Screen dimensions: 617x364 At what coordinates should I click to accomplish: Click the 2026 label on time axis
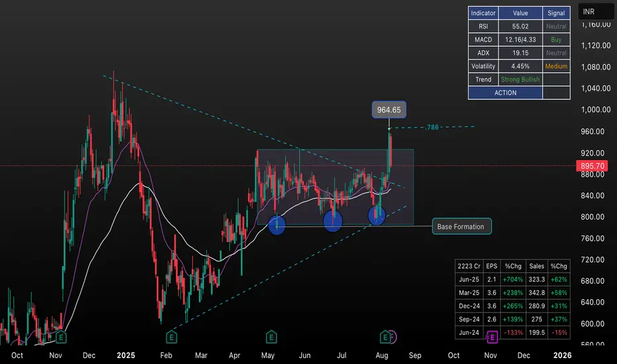[x=562, y=355]
